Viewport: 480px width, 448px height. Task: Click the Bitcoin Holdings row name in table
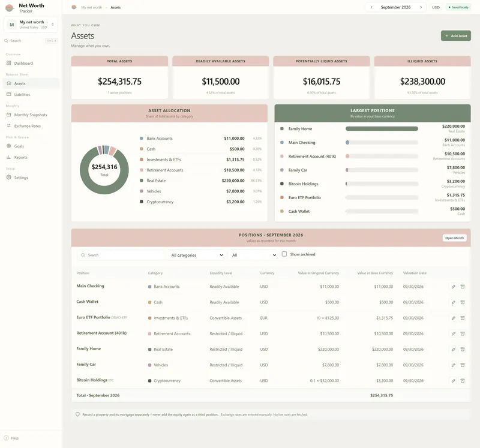click(x=92, y=380)
